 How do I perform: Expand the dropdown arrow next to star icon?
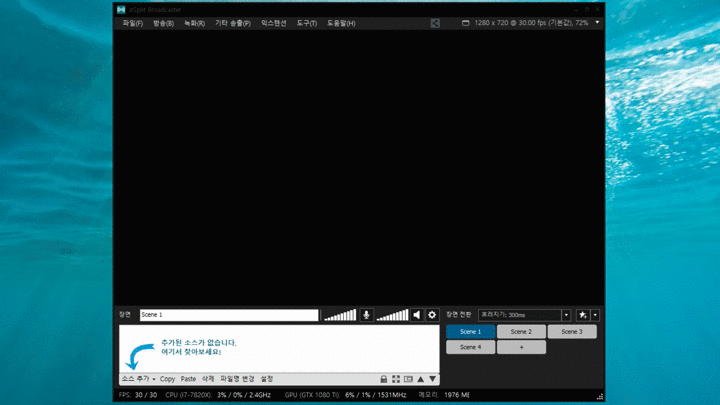[595, 315]
